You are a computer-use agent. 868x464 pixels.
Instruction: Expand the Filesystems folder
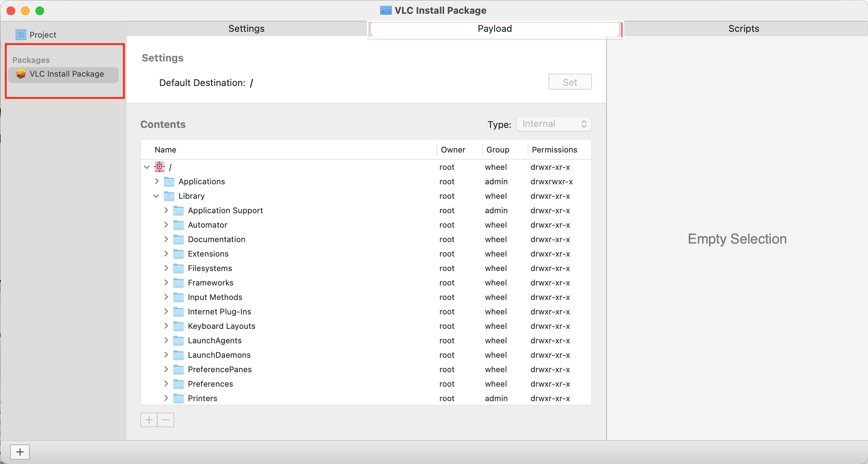pyautogui.click(x=166, y=268)
